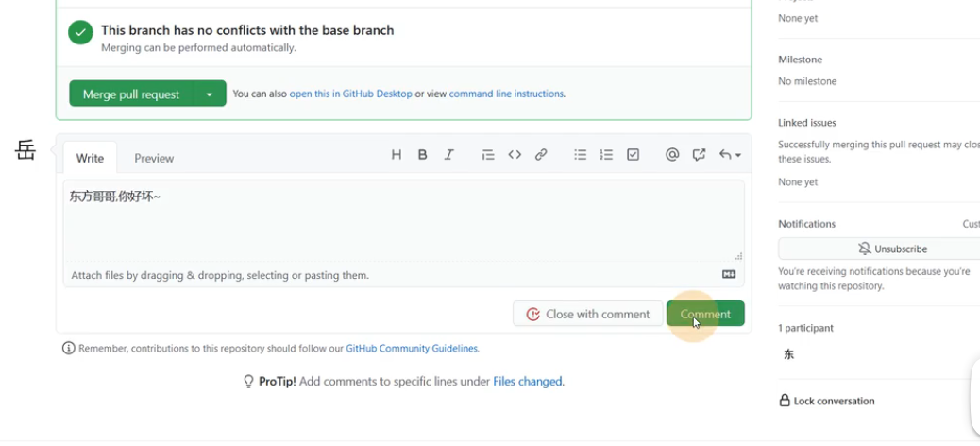Screen dimensions: 980x446
Task: Click Lock conversation
Action: click(827, 401)
